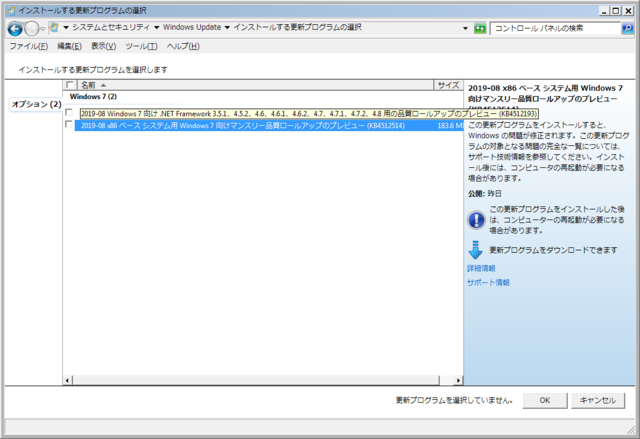Screen dimensions: 640x439
Task: Check the KB4512514 monthly rollup checkbox
Action: (69, 124)
